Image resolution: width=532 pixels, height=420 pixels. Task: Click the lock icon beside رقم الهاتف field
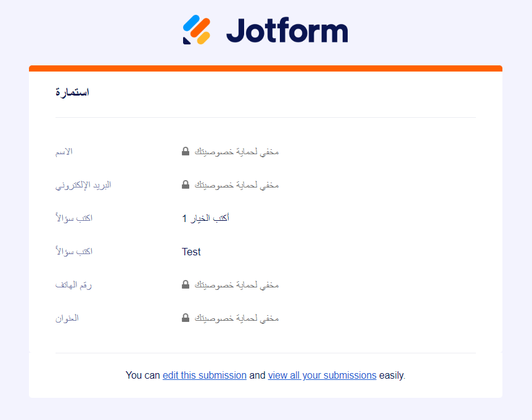point(184,285)
